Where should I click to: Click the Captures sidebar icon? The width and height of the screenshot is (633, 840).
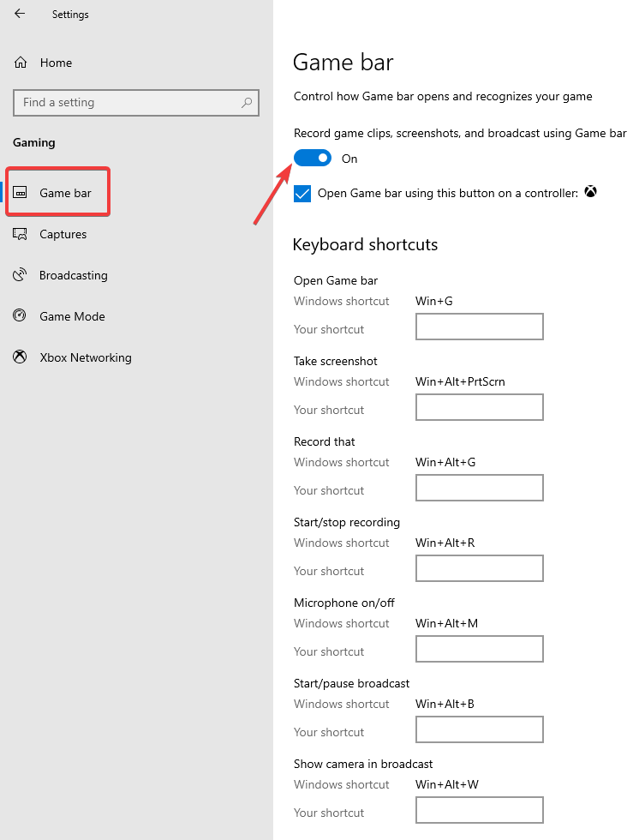coord(20,233)
